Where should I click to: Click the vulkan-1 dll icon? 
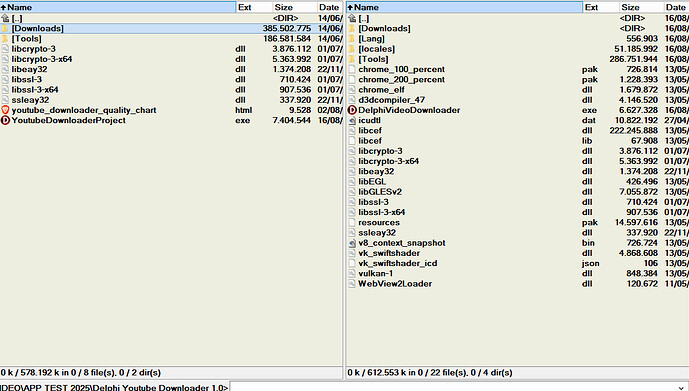pyautogui.click(x=352, y=274)
